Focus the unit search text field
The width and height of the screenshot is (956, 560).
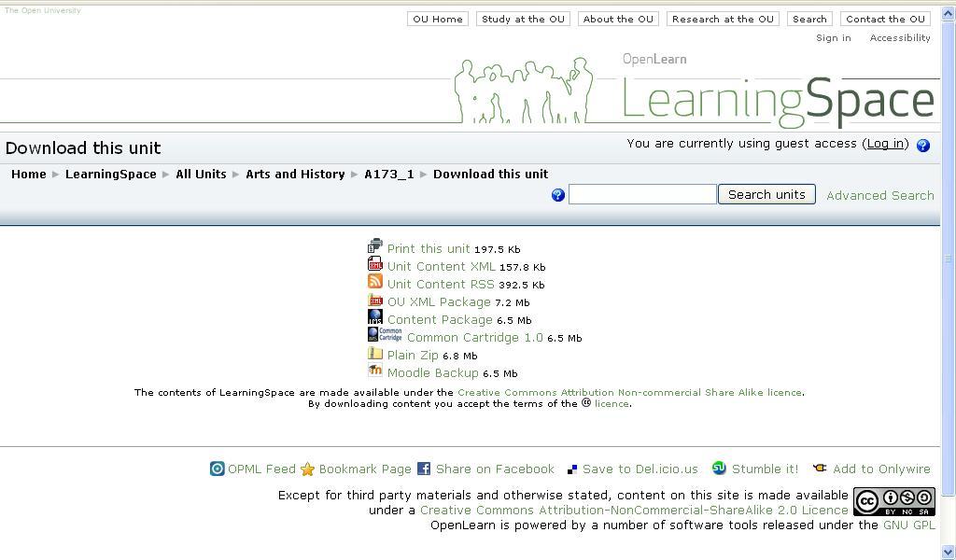coord(642,194)
